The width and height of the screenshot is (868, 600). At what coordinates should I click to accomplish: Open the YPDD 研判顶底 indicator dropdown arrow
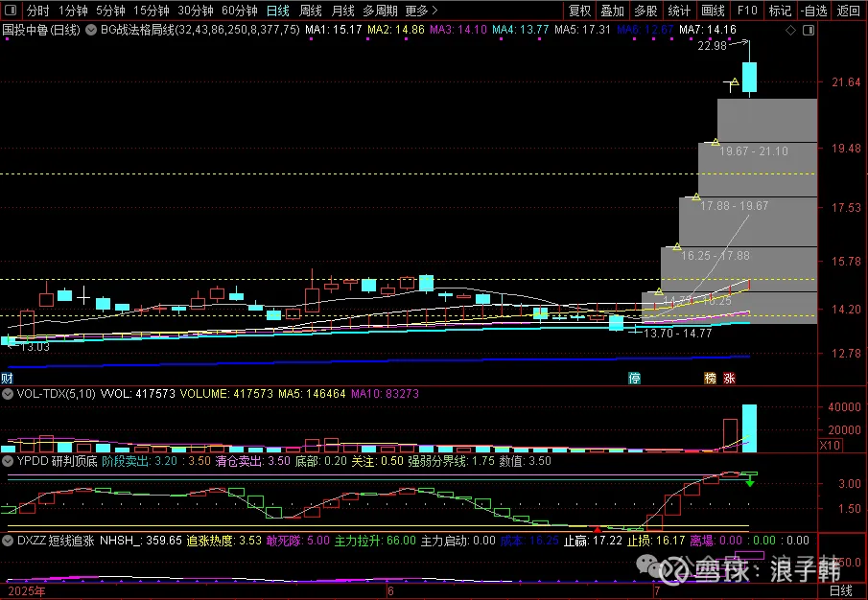click(x=8, y=461)
